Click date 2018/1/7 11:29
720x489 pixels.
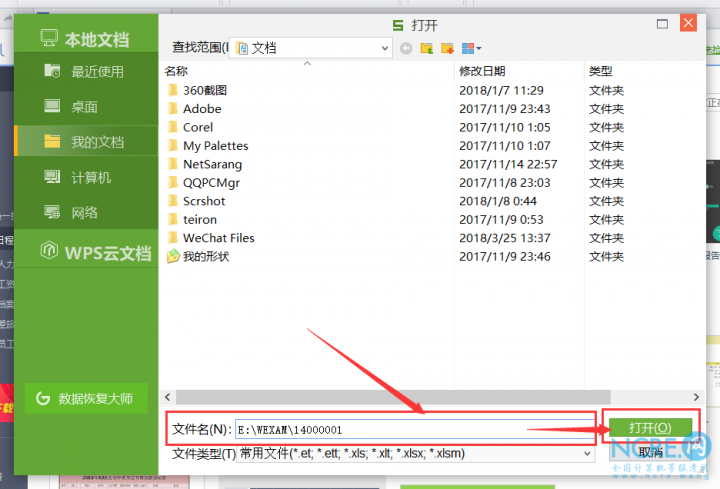point(501,90)
